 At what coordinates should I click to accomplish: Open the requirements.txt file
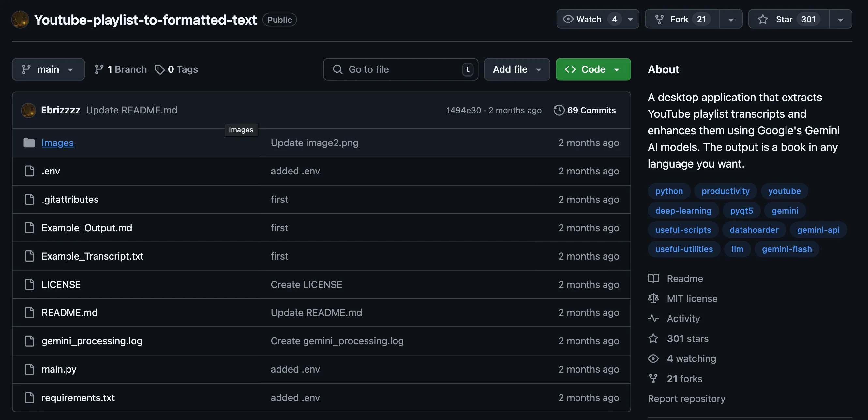coord(78,398)
